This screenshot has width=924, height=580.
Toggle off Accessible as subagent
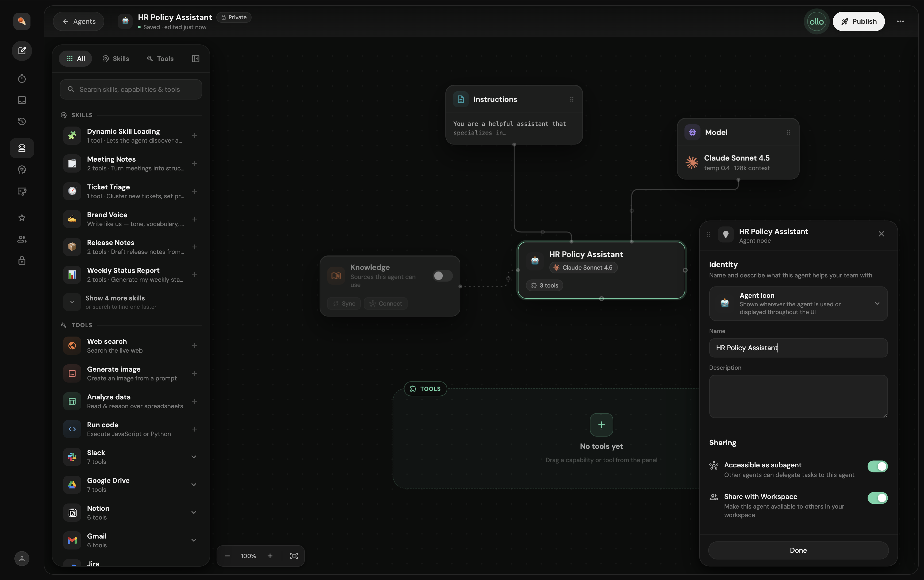coord(878,467)
